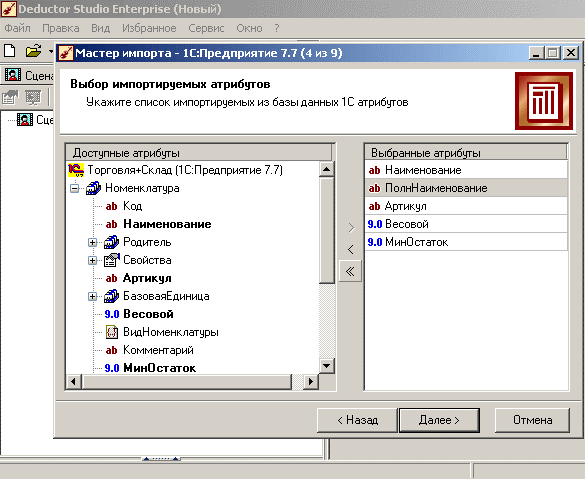Select Комментарий attribute in available list
585x480 pixels.
coord(158,350)
